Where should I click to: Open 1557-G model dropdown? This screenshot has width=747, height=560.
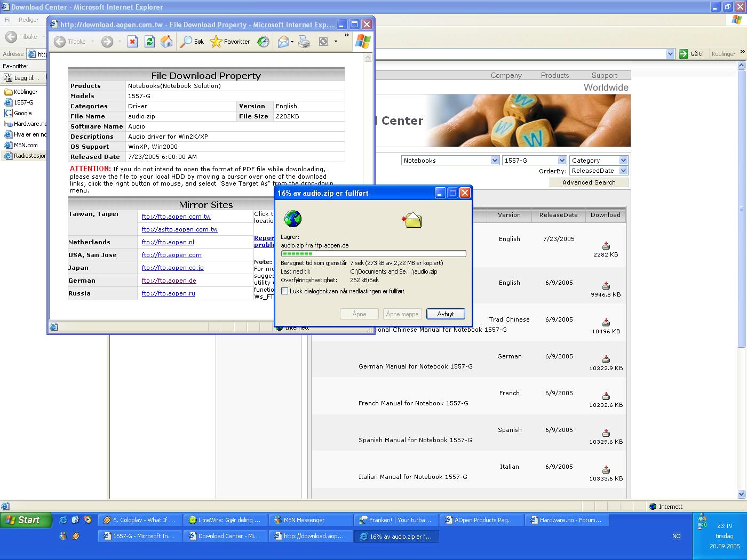(534, 161)
